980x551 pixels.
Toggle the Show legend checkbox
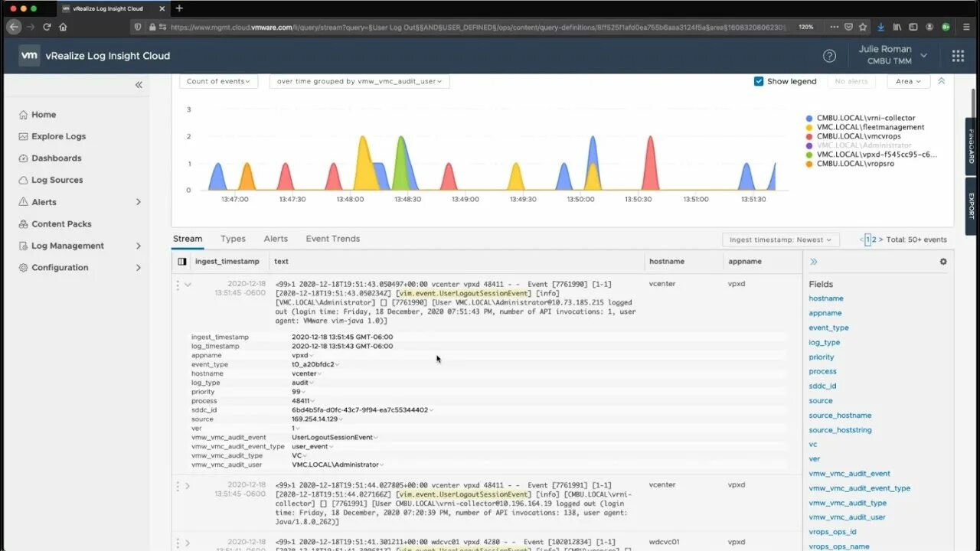(759, 81)
